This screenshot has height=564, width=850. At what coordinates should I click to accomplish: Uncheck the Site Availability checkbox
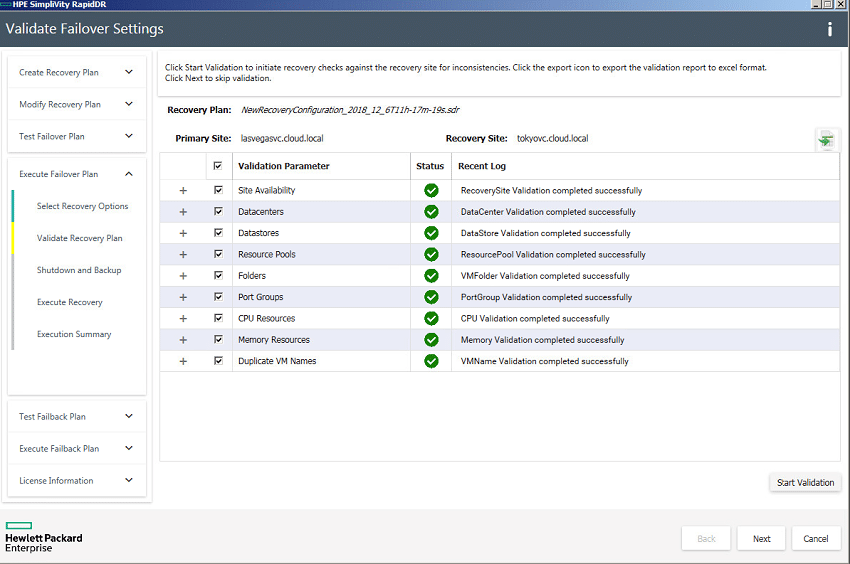coord(218,190)
